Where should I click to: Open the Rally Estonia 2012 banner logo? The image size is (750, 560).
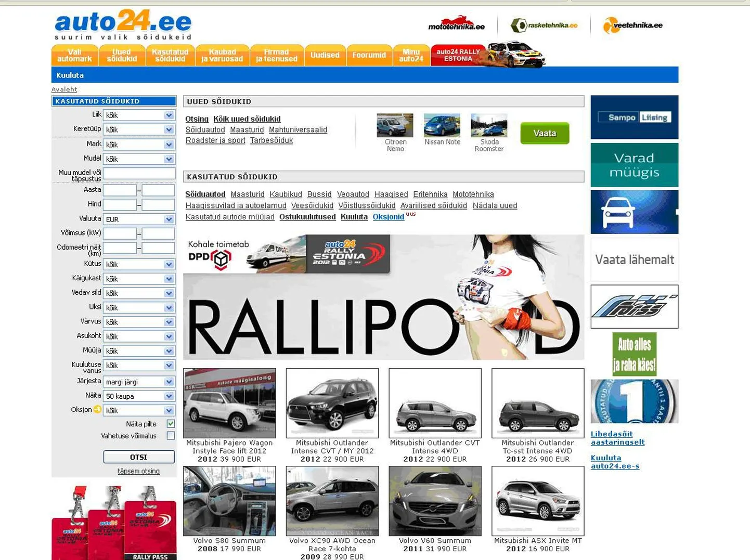[348, 253]
